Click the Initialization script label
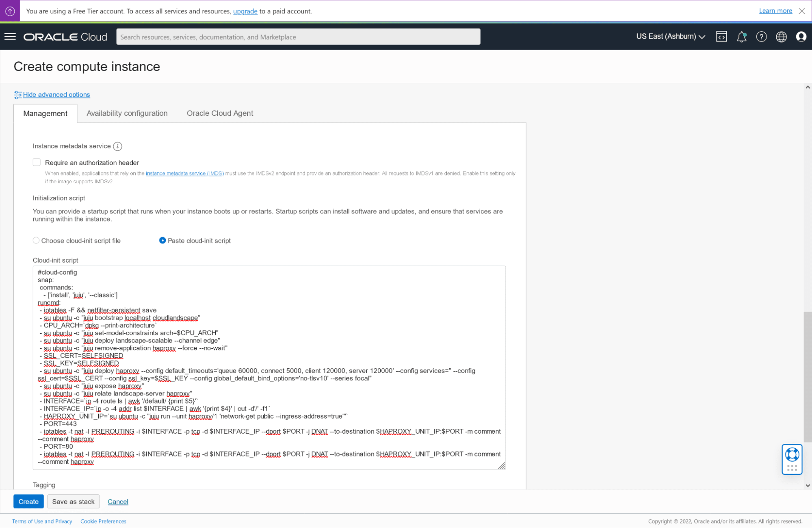812x528 pixels. [x=59, y=198]
